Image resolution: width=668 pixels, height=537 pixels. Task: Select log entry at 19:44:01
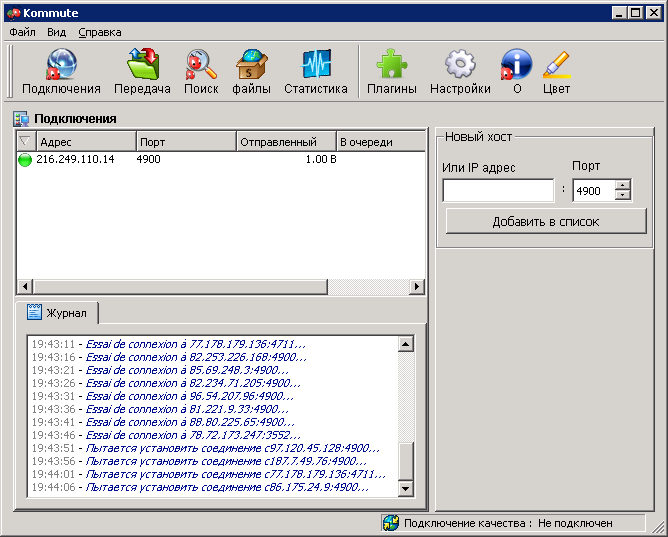click(209, 474)
